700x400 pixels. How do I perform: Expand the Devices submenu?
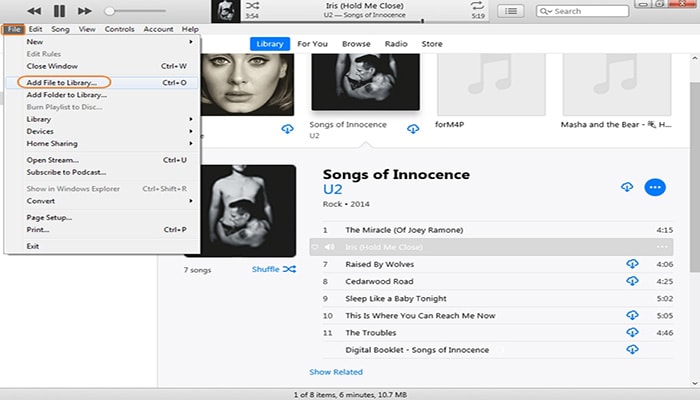click(x=102, y=131)
